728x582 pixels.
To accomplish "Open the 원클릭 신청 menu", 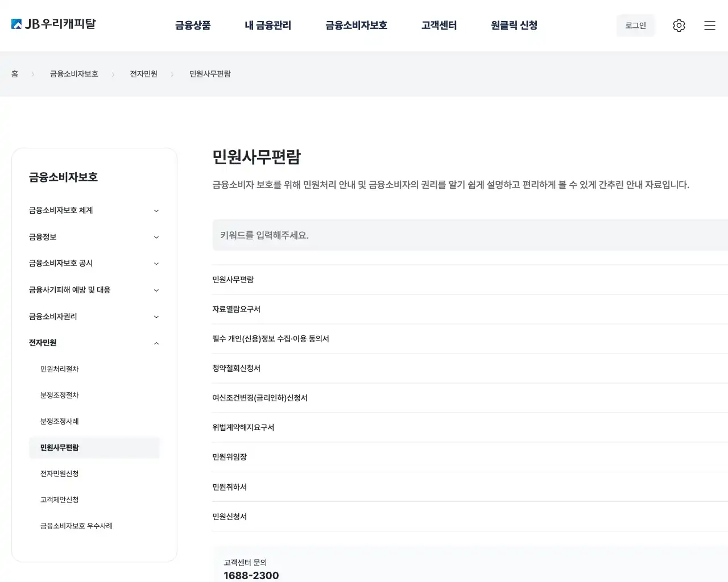I will (x=514, y=26).
